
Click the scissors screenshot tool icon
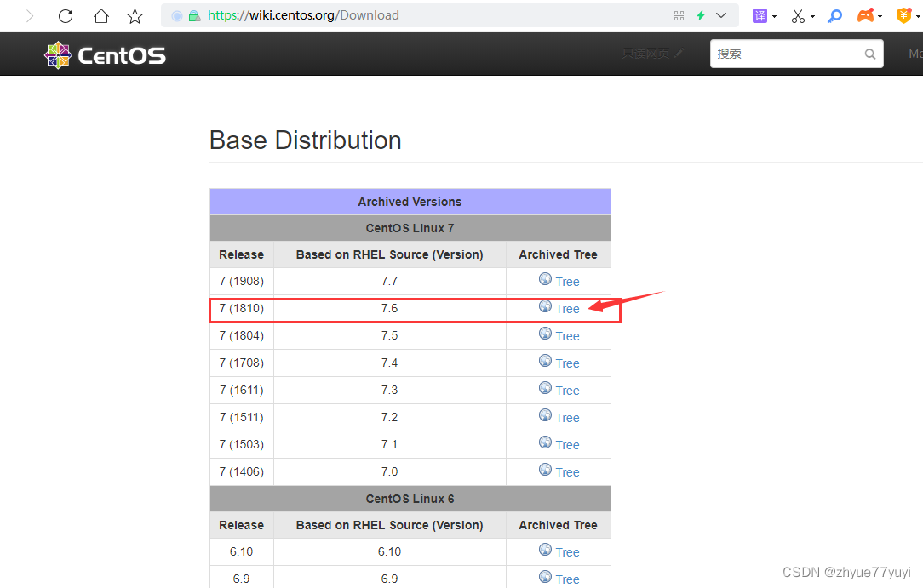(798, 16)
